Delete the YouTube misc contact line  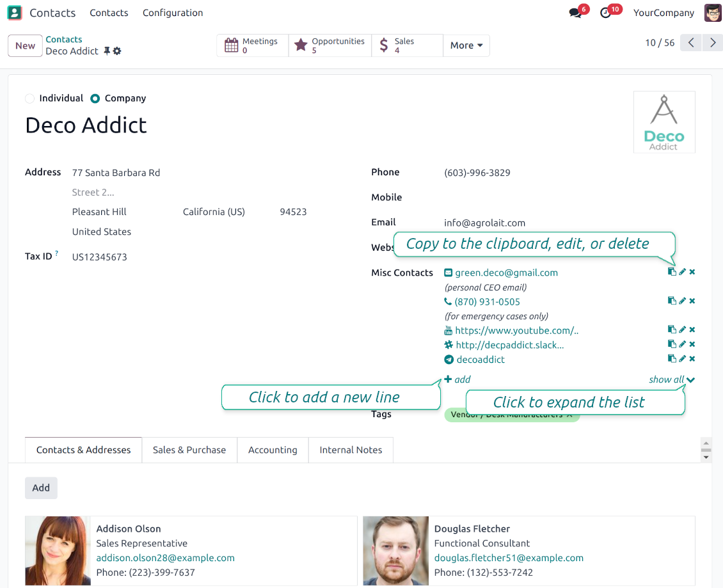point(692,330)
